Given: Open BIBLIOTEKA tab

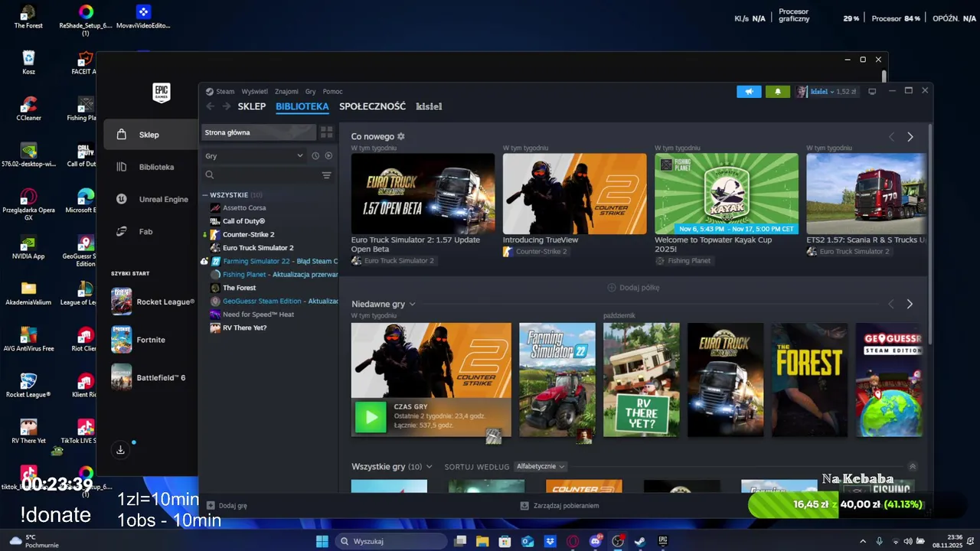Looking at the screenshot, I should pyautogui.click(x=302, y=106).
